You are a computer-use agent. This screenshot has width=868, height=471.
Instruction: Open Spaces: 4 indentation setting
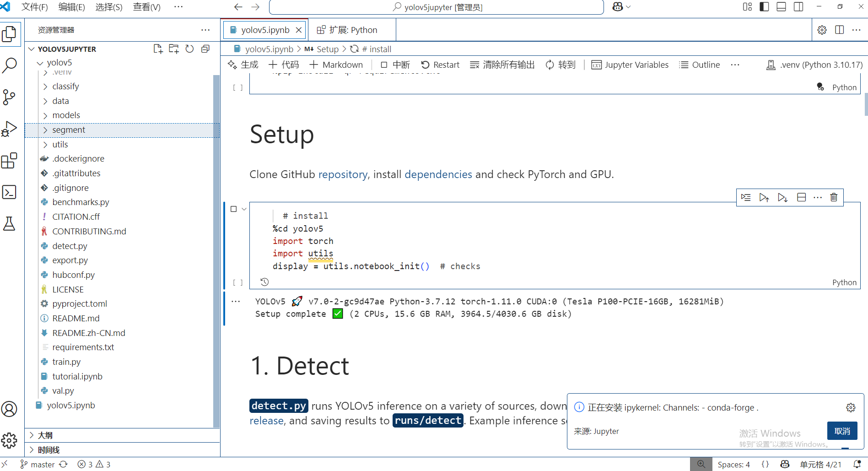click(x=733, y=464)
